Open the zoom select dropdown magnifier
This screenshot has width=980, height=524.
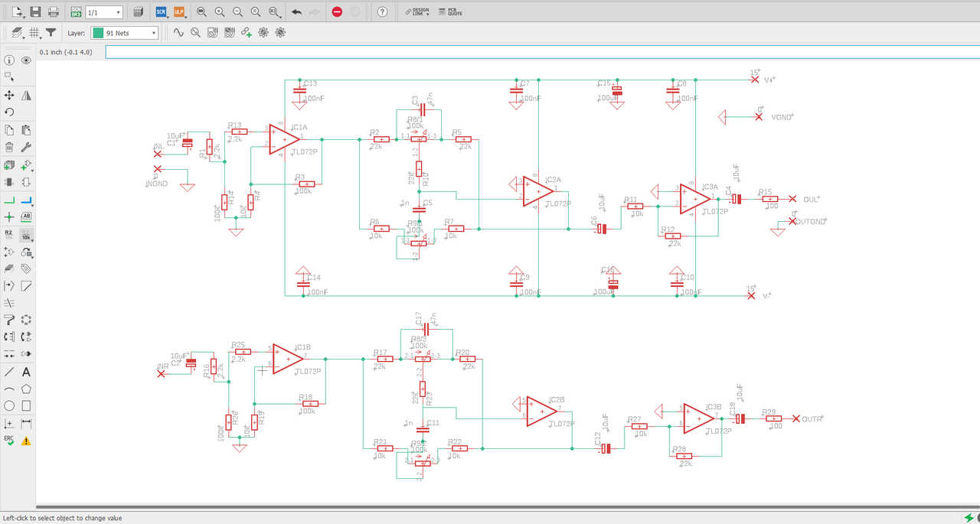(x=274, y=12)
